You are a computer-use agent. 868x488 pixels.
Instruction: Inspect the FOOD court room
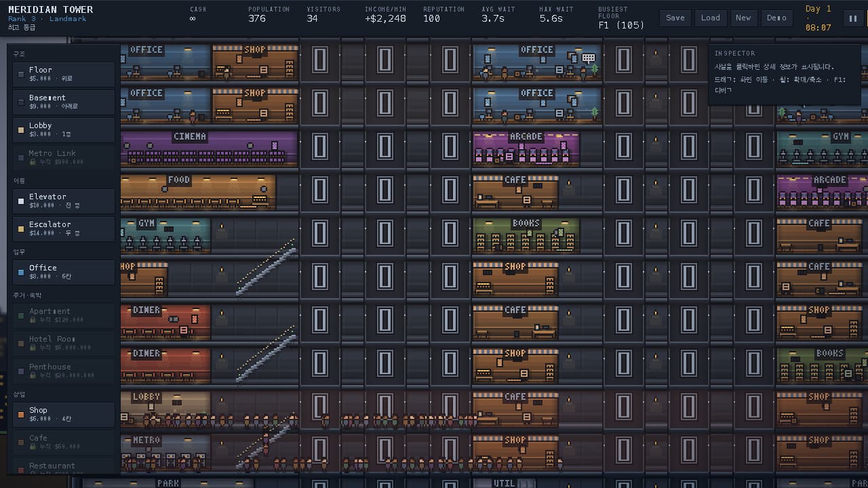click(x=198, y=192)
